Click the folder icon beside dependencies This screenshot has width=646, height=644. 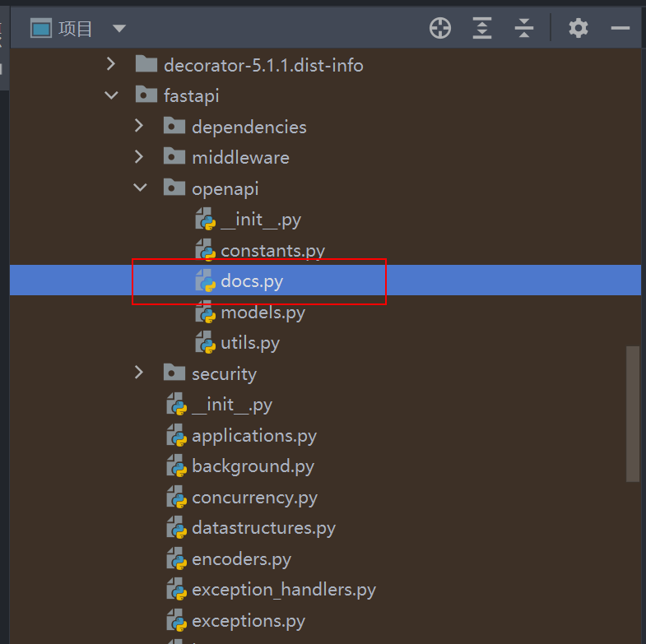[174, 125]
